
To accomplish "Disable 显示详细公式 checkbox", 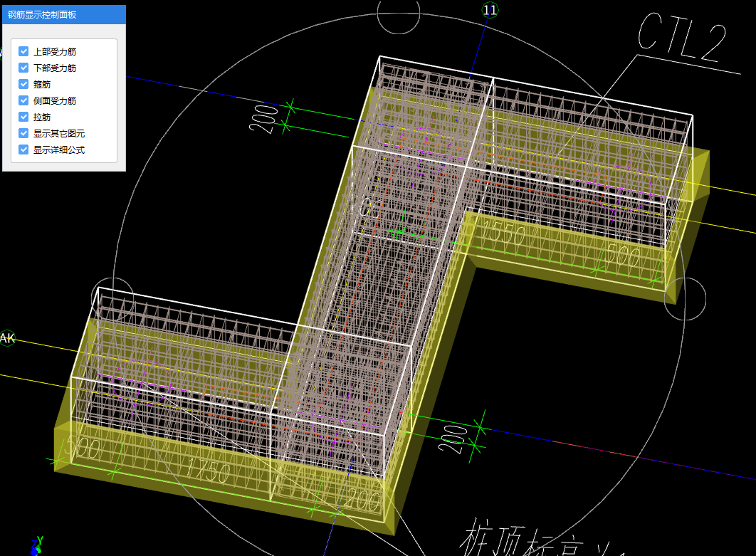I will click(23, 150).
